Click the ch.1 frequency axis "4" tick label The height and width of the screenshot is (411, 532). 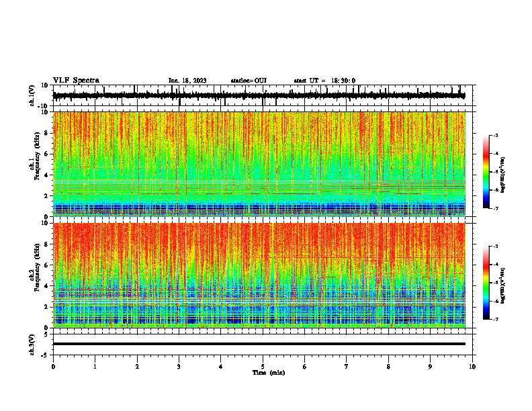pos(47,175)
